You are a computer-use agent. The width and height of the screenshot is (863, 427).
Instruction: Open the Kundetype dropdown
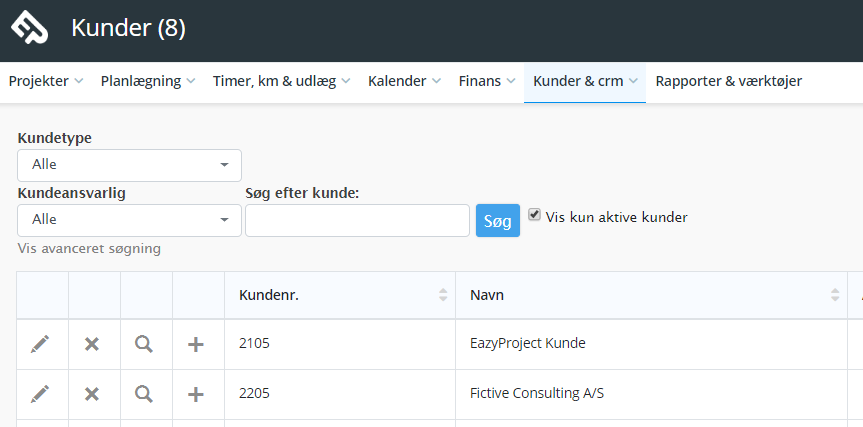129,165
